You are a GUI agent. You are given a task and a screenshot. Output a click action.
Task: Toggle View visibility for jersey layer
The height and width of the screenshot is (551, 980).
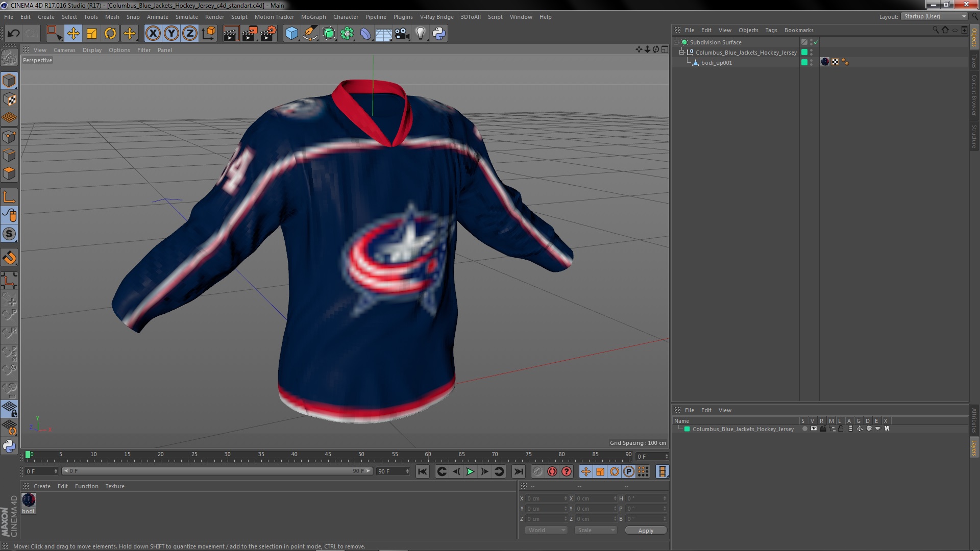click(814, 429)
